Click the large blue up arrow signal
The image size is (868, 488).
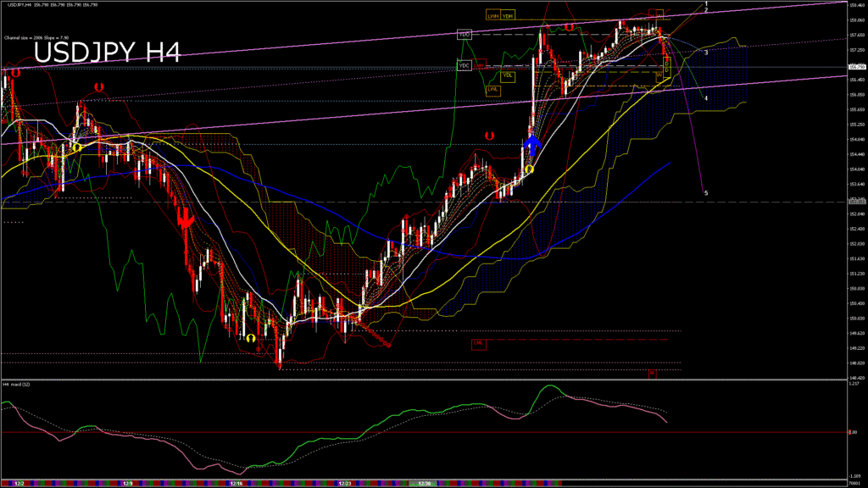pyautogui.click(x=531, y=144)
